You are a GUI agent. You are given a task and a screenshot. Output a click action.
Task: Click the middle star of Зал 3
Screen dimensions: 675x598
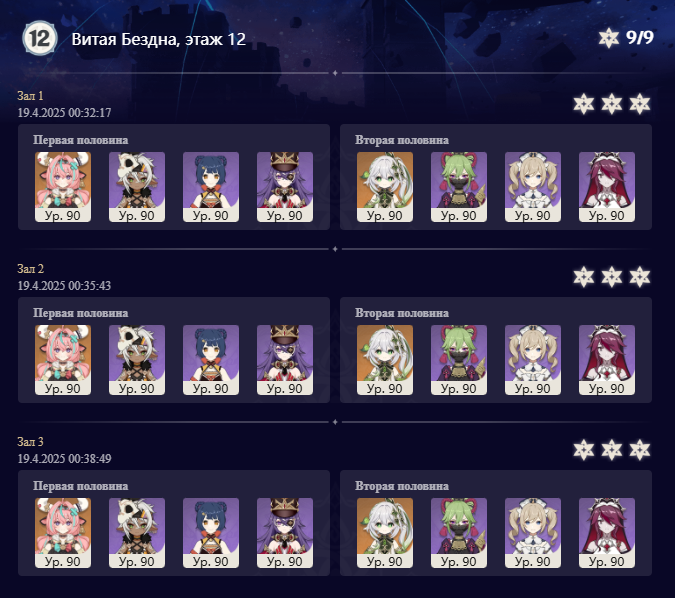point(612,450)
